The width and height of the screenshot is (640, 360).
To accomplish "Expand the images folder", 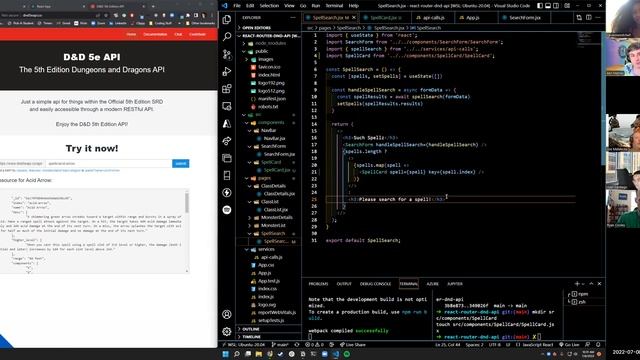I will coord(265,59).
